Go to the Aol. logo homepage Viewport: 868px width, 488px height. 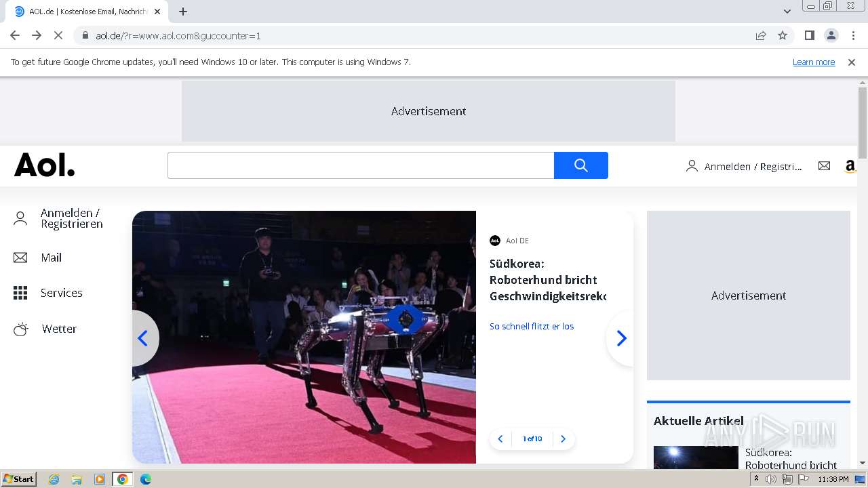[x=45, y=165]
